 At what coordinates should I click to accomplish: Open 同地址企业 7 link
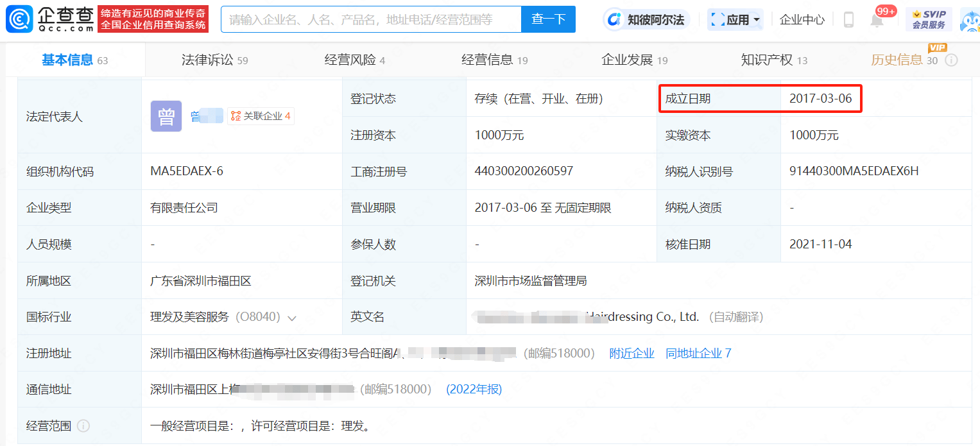coord(698,354)
